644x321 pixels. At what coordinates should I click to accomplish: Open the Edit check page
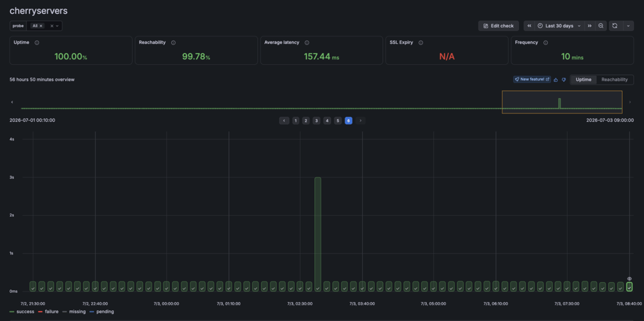pyautogui.click(x=498, y=26)
